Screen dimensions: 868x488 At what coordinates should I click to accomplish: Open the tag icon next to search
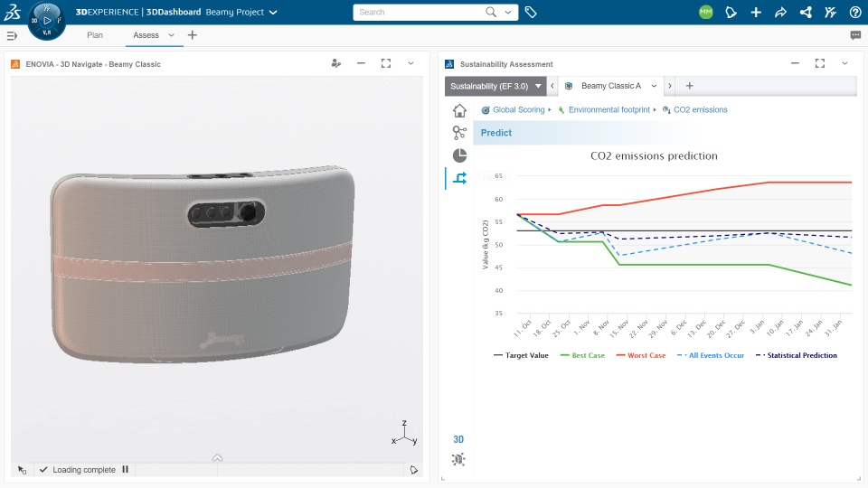pos(531,12)
